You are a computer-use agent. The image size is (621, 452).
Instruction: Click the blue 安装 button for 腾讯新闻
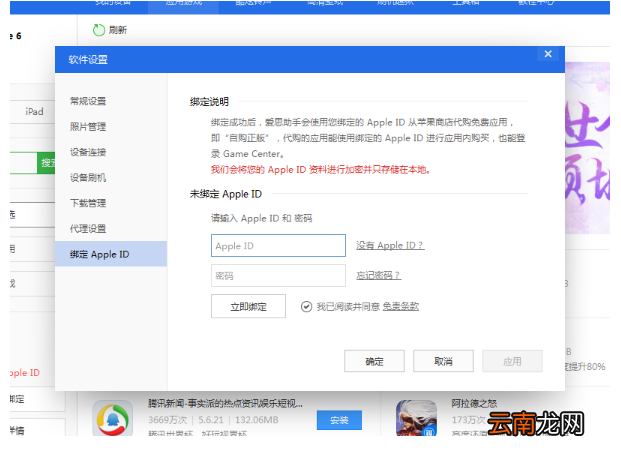[x=339, y=420]
